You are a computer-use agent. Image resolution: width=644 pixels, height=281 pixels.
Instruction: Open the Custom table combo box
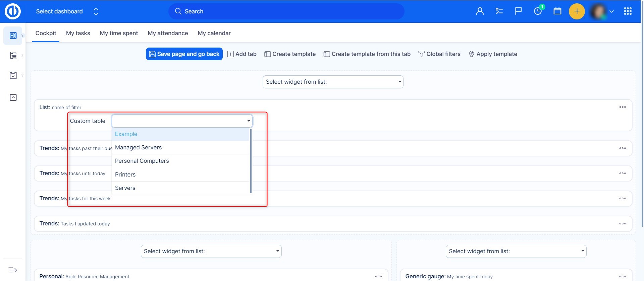coord(182,121)
